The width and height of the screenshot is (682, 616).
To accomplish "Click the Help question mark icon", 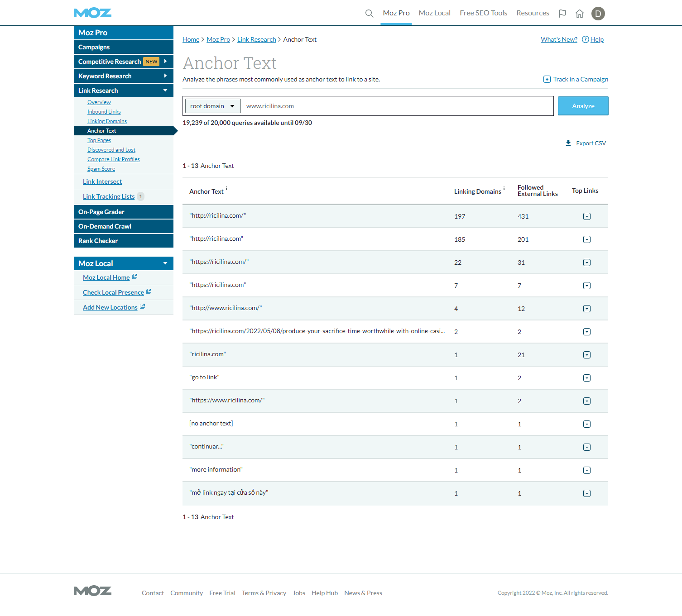I will 586,39.
